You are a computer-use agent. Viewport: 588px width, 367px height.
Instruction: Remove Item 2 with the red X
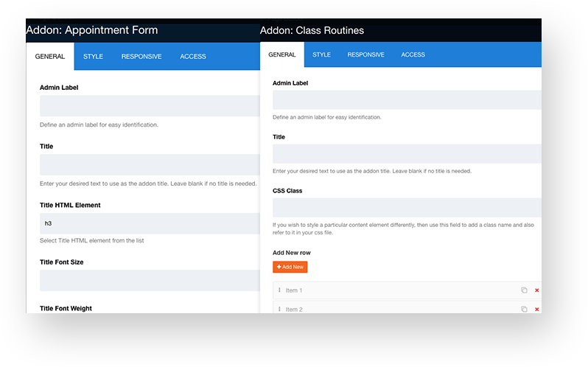click(536, 309)
